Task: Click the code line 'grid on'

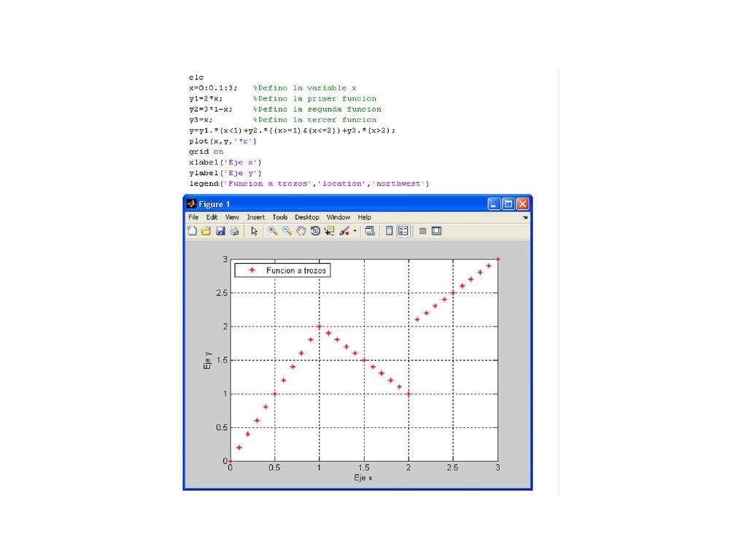Action: coord(206,152)
